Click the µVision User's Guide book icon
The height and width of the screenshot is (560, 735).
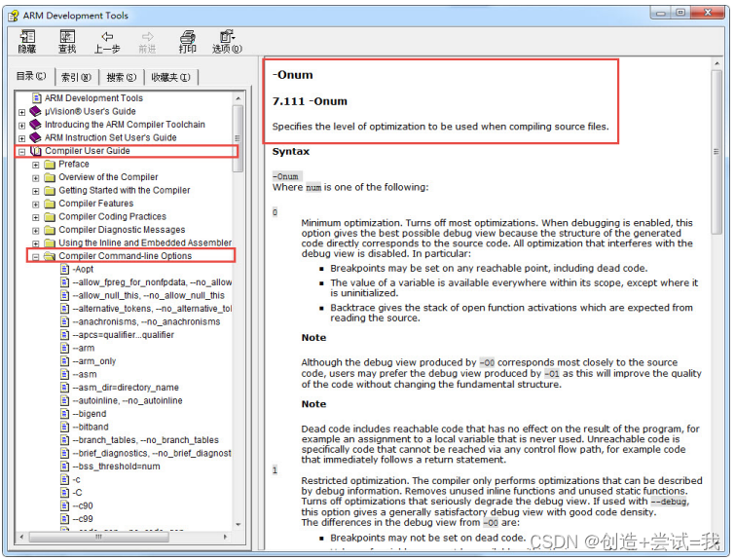tap(36, 112)
